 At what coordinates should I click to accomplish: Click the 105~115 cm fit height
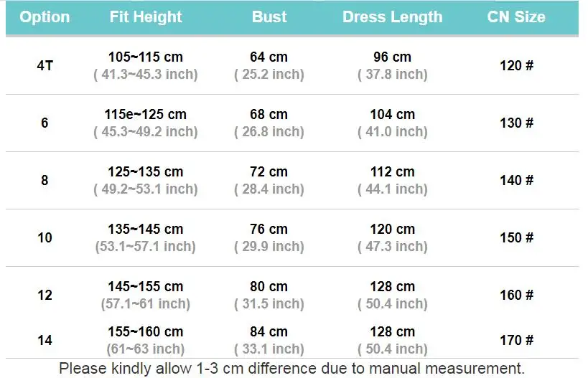(146, 57)
